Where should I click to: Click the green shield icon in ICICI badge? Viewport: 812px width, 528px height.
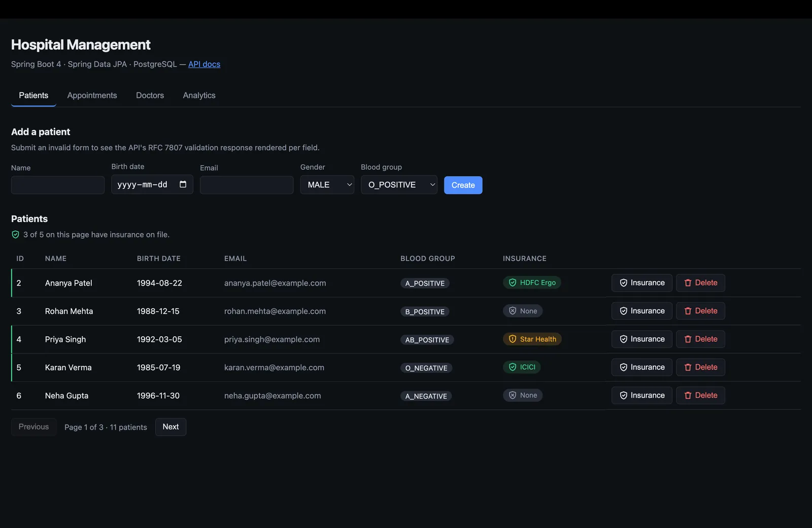click(x=513, y=367)
